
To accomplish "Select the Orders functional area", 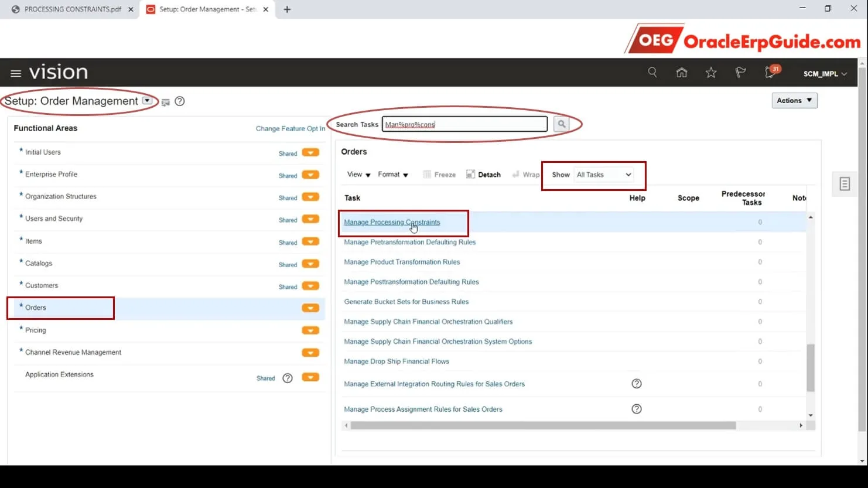I will [36, 308].
